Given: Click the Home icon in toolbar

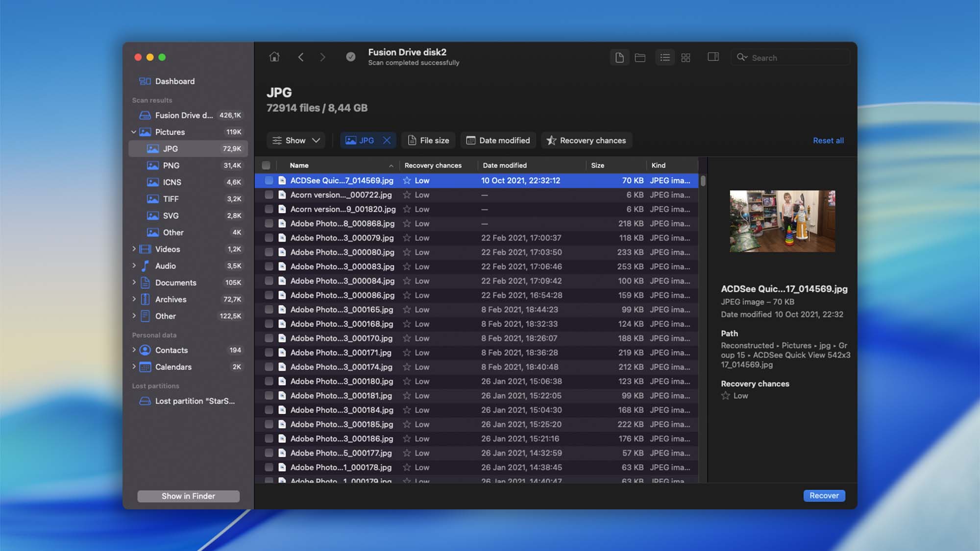Looking at the screenshot, I should [x=274, y=57].
